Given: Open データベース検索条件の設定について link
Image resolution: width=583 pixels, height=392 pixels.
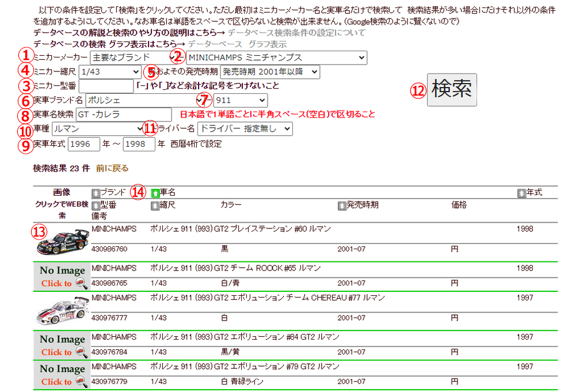Looking at the screenshot, I should tap(297, 33).
